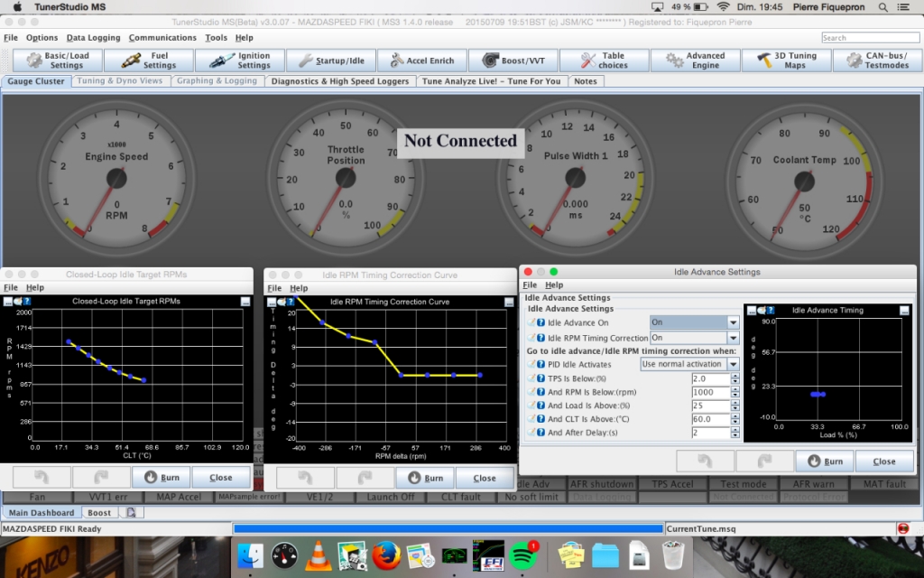This screenshot has height=578, width=924.
Task: Open EFI Analytics app in Dock
Action: pyautogui.click(x=488, y=555)
